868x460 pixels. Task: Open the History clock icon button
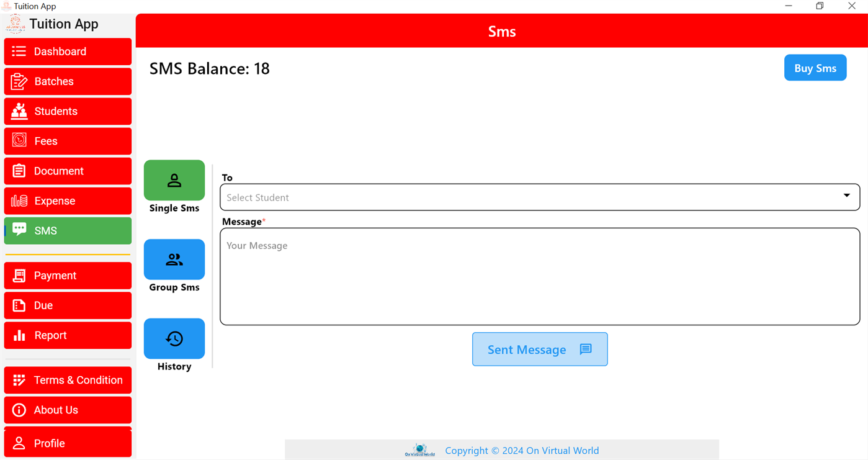pyautogui.click(x=174, y=338)
